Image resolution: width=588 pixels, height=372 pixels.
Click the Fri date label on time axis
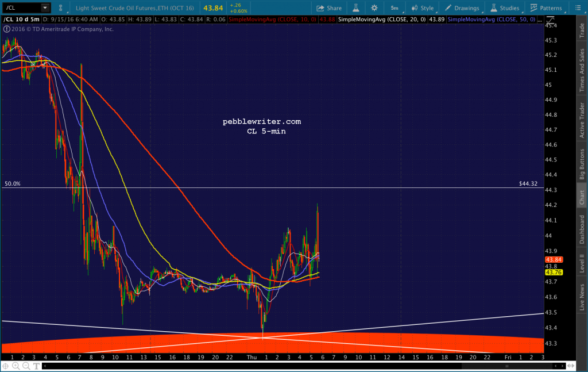[x=508, y=358]
